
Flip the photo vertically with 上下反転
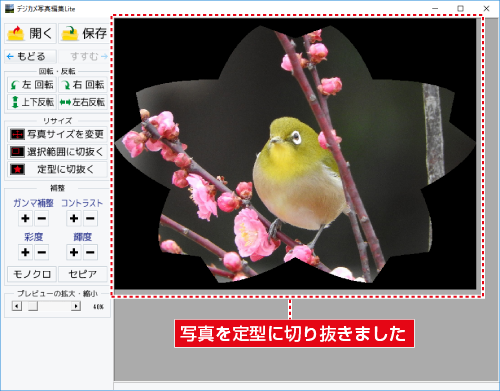click(x=32, y=102)
